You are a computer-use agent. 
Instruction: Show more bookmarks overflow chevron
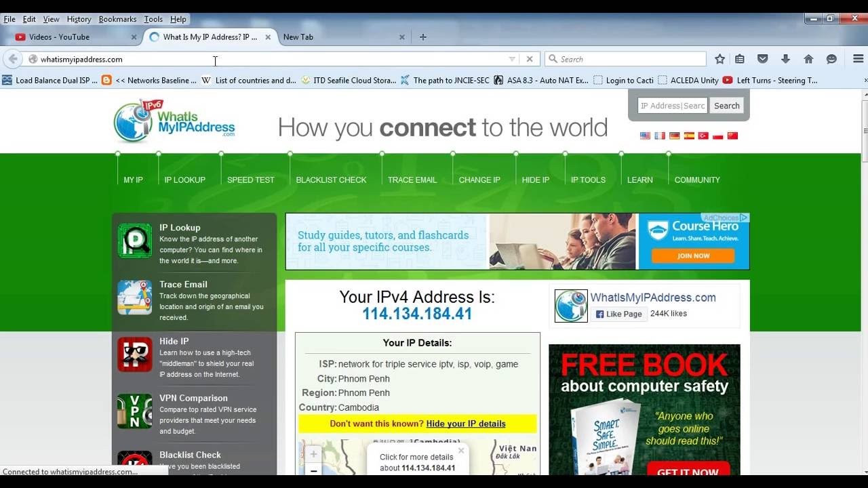click(865, 80)
